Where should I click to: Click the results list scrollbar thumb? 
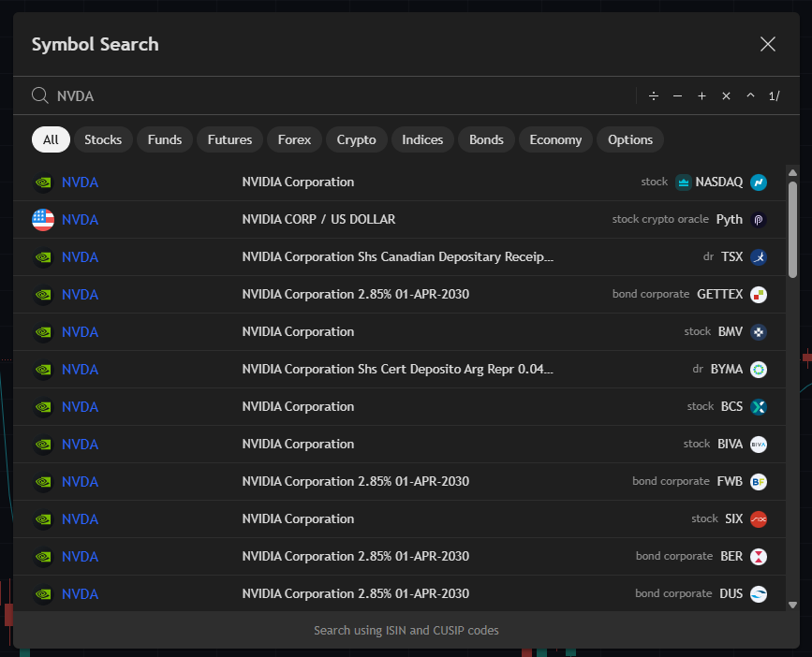(x=792, y=229)
